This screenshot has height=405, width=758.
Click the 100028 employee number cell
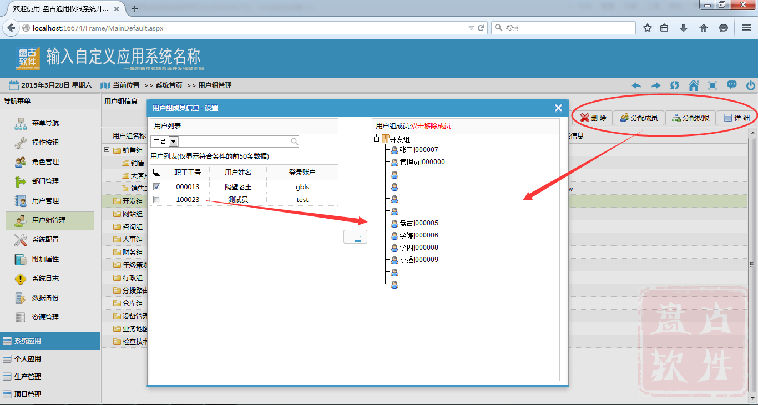coord(187,199)
